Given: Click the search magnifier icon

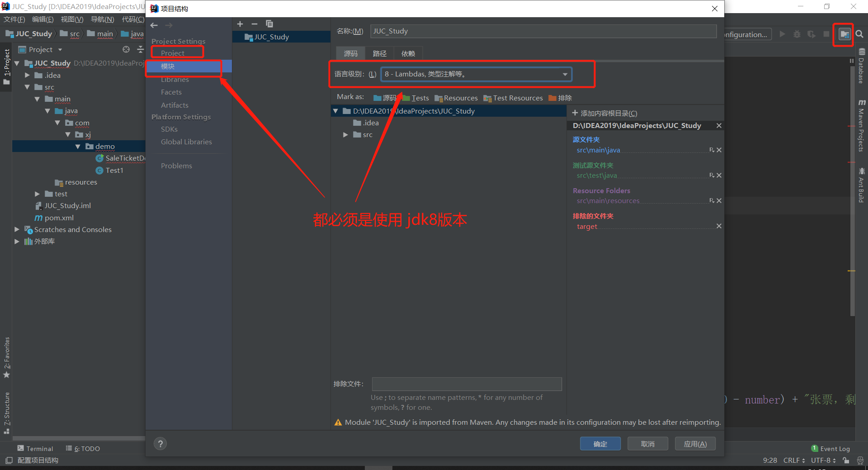Looking at the screenshot, I should (859, 34).
